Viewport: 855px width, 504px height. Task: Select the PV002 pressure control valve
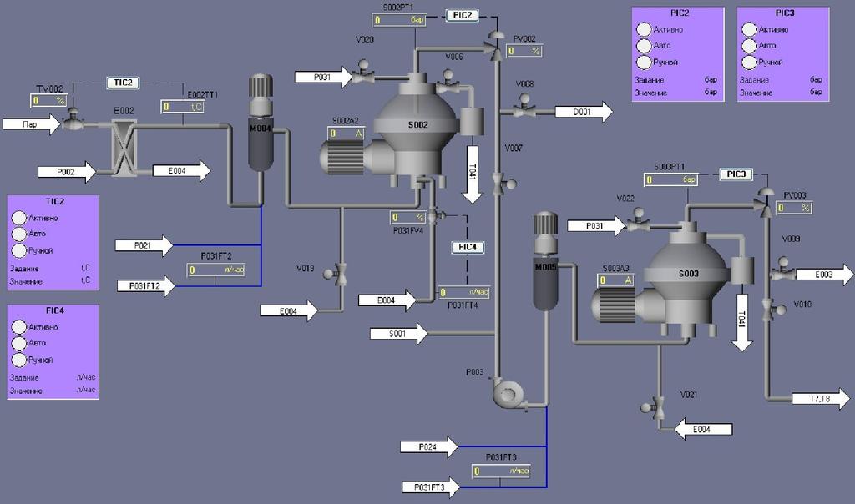(x=496, y=45)
